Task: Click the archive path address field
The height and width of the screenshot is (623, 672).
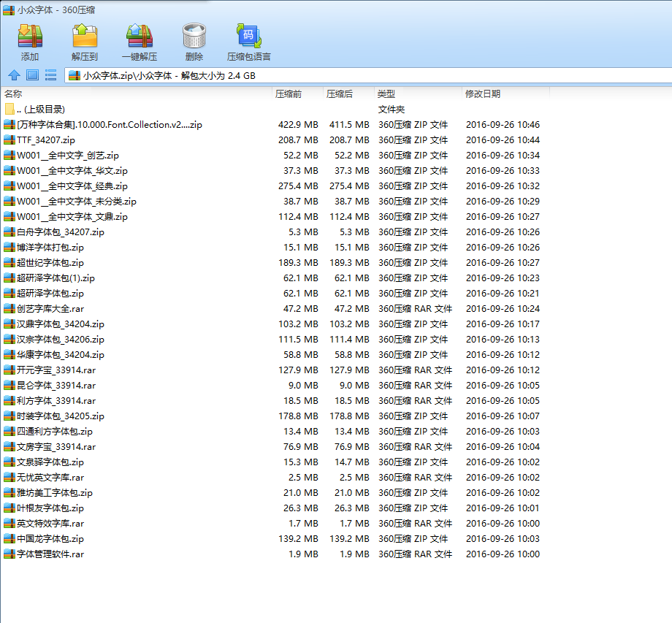Action: click(369, 76)
